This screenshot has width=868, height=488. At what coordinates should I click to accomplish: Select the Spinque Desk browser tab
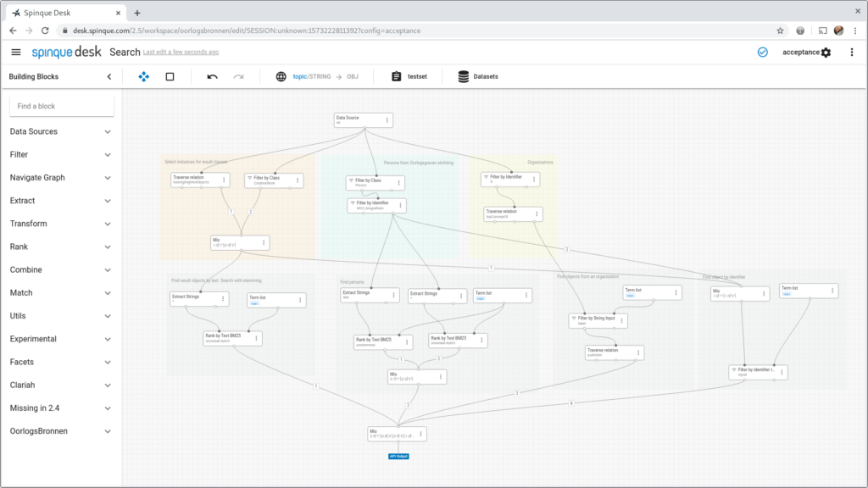66,13
